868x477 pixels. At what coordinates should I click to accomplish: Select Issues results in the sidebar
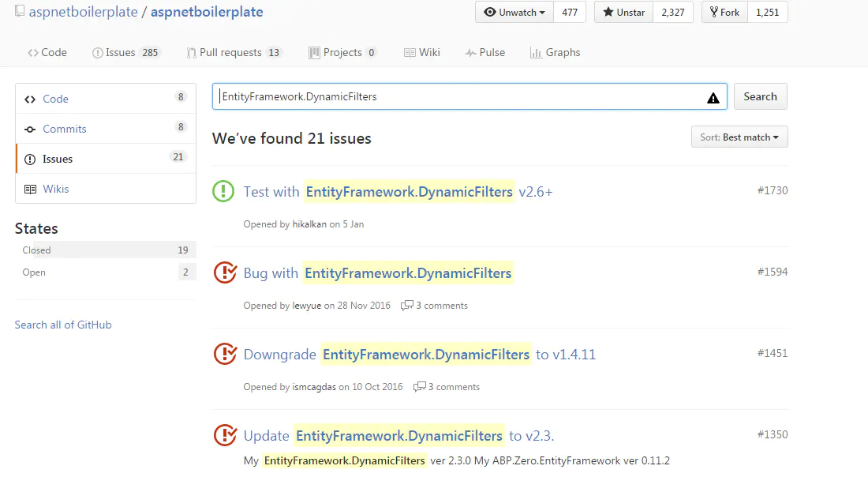point(106,159)
